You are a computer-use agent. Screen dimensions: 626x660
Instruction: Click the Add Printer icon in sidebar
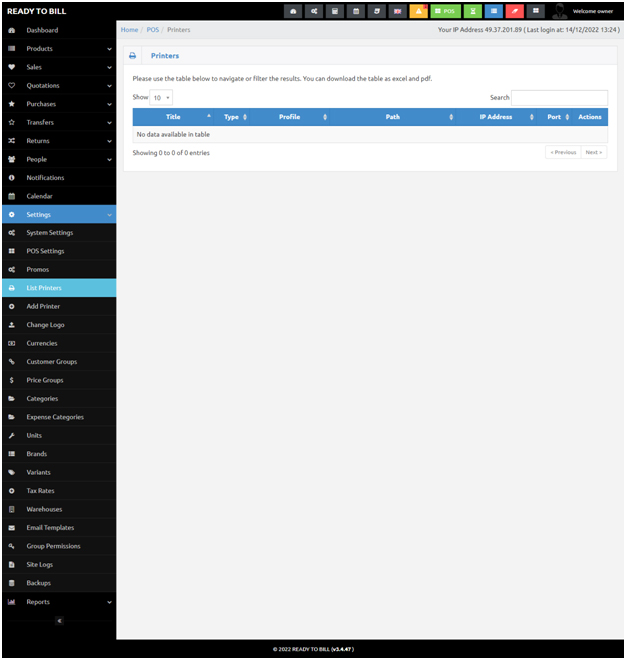[x=12, y=307]
